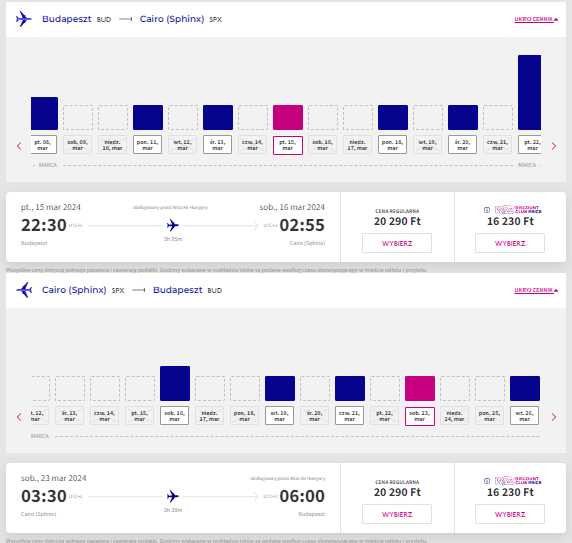Select return date wt. 26 mar
The image size is (572, 543).
pos(525,416)
